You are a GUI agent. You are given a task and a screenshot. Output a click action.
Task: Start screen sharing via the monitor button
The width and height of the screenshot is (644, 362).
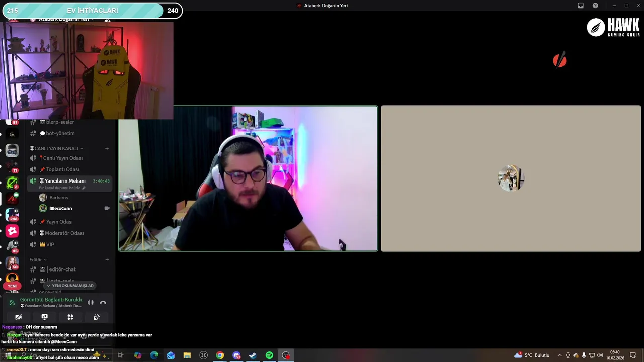(x=44, y=317)
